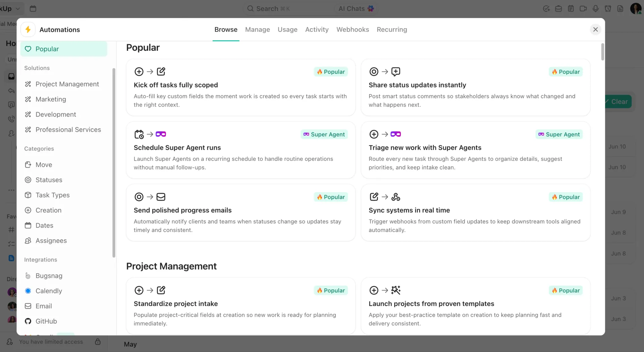This screenshot has height=352, width=644.
Task: Click the edit field icon on Standardize project intake
Action: coord(161,290)
